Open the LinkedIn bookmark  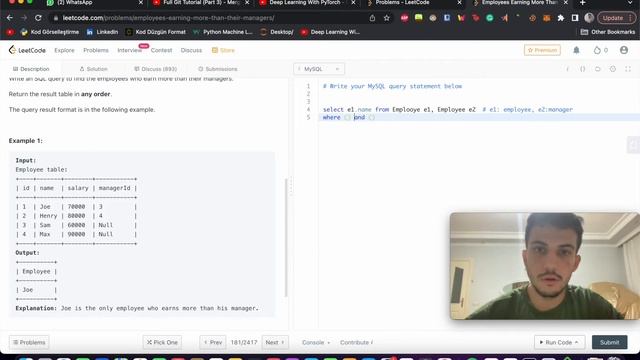(102, 32)
